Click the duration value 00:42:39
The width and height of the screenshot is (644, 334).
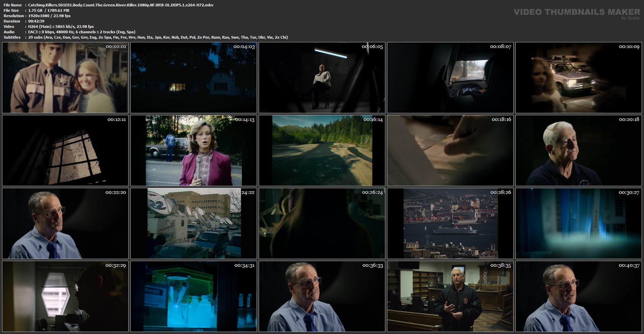tap(36, 21)
